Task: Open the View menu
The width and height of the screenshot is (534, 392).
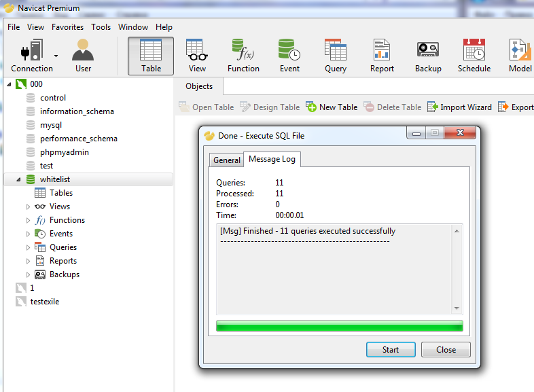Action: point(35,27)
